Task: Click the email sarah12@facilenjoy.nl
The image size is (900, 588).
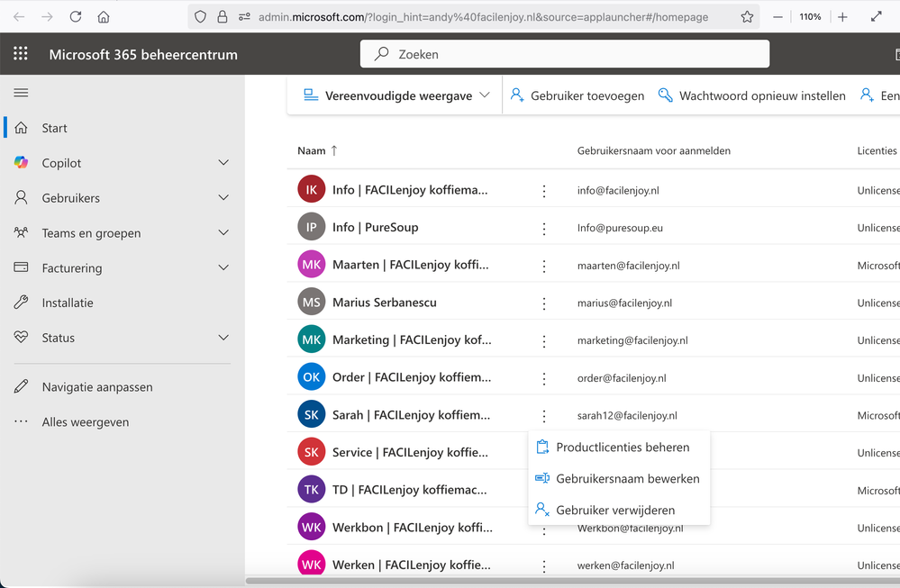Action: point(627,416)
